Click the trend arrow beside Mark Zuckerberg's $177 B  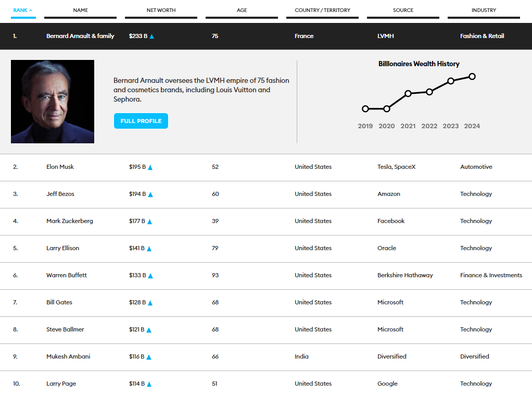coord(149,221)
